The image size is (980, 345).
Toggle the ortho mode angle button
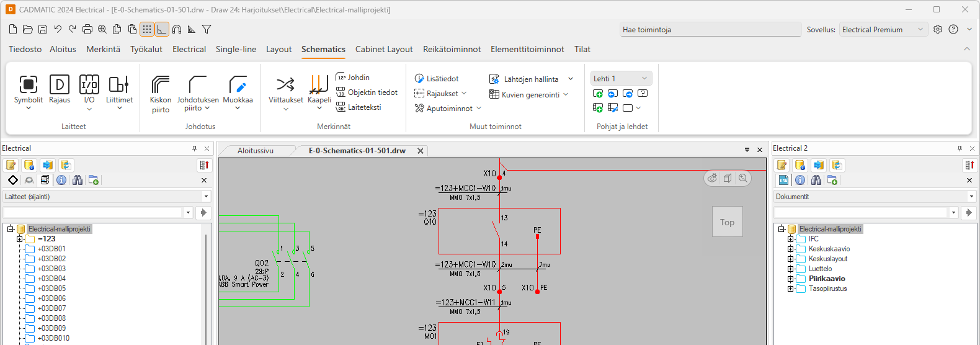point(162,29)
